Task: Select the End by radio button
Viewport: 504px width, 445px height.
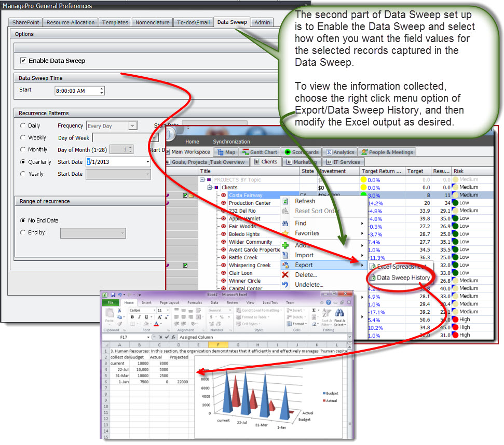Action: (22, 232)
